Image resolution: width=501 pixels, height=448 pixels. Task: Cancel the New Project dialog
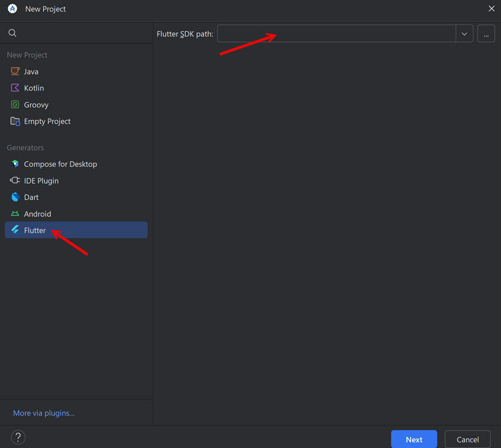click(467, 439)
